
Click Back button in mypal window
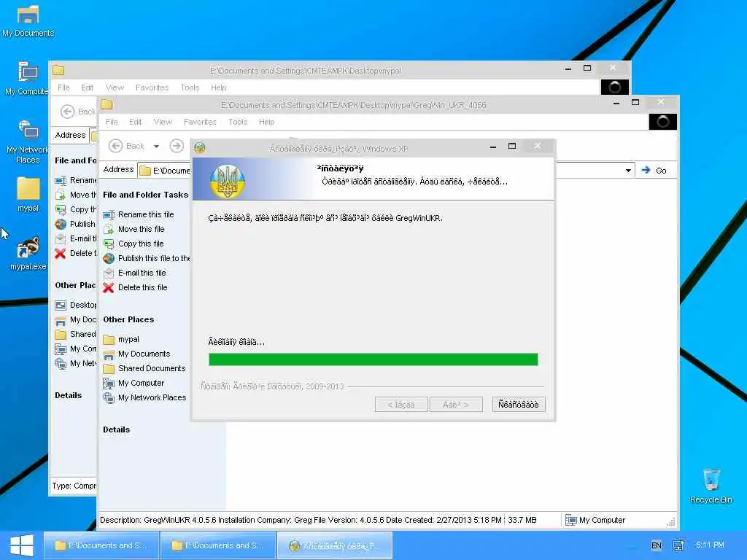point(77,112)
